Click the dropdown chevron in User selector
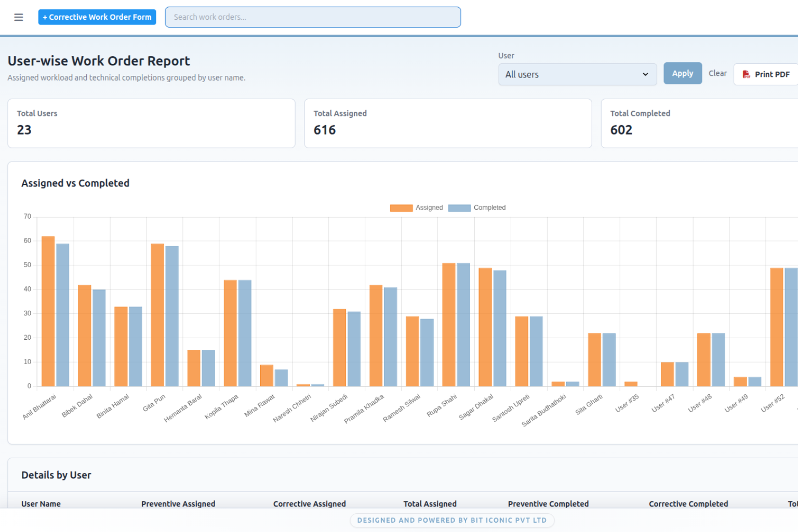Viewport: 798px width, 532px height. [x=645, y=74]
